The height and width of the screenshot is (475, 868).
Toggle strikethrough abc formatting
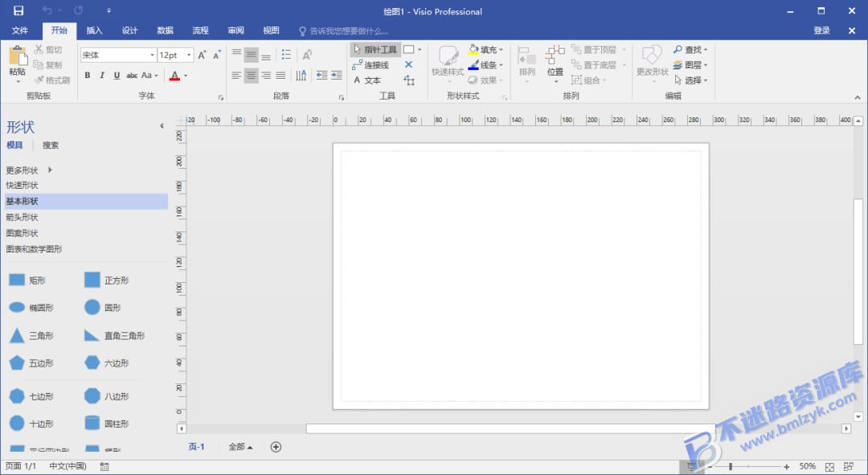tap(132, 76)
